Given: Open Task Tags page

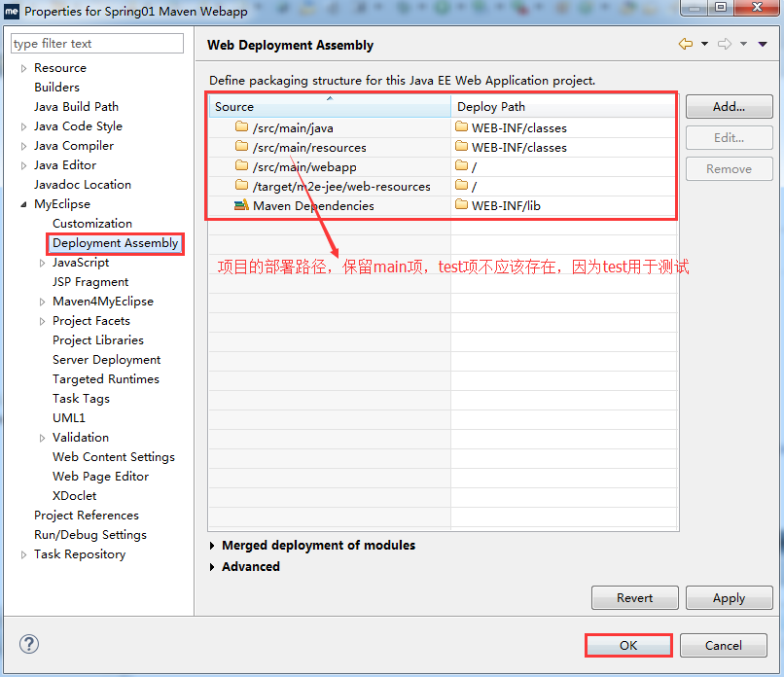Looking at the screenshot, I should click(x=81, y=399).
